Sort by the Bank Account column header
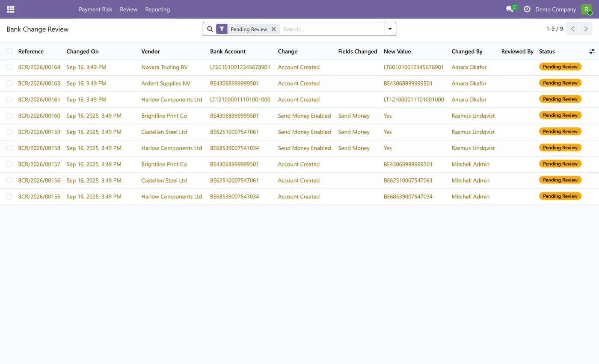 pos(228,51)
